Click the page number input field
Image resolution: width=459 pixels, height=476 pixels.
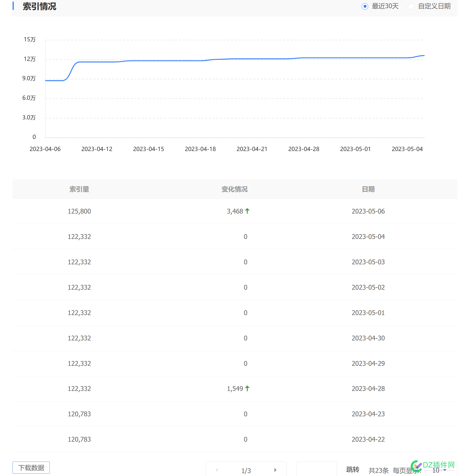tap(316, 469)
